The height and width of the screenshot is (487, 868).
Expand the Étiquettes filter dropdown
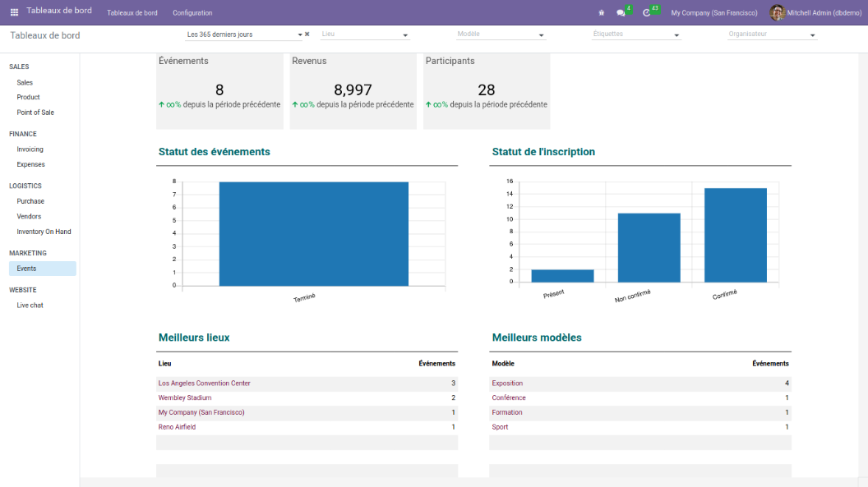coord(676,35)
